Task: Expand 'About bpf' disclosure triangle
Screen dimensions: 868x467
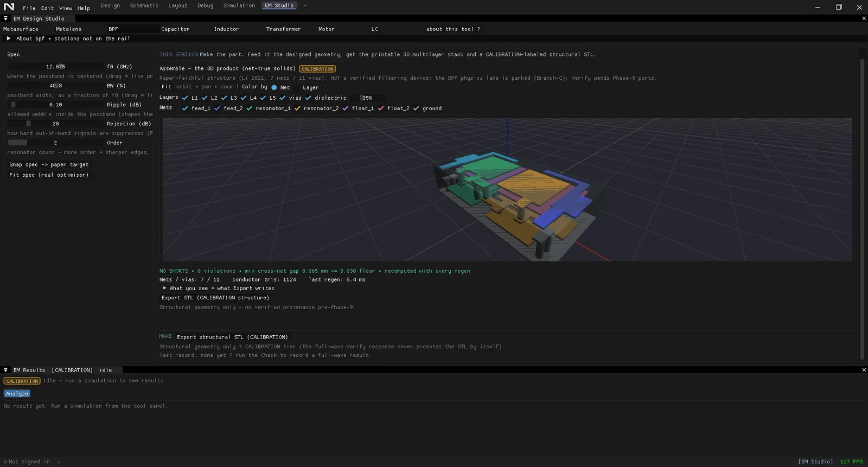Action: [x=9, y=39]
